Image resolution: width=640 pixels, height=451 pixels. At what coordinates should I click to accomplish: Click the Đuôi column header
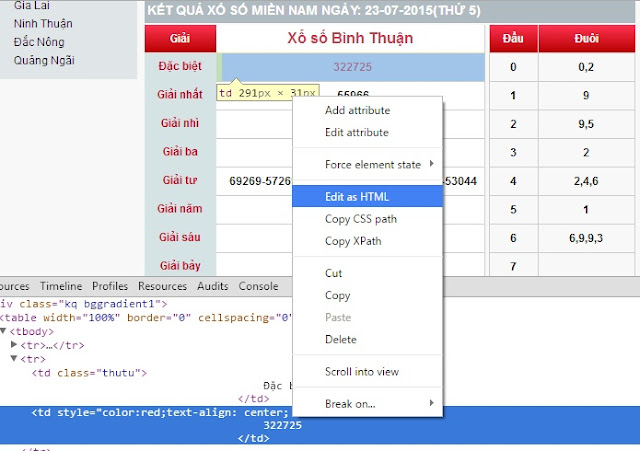click(587, 38)
